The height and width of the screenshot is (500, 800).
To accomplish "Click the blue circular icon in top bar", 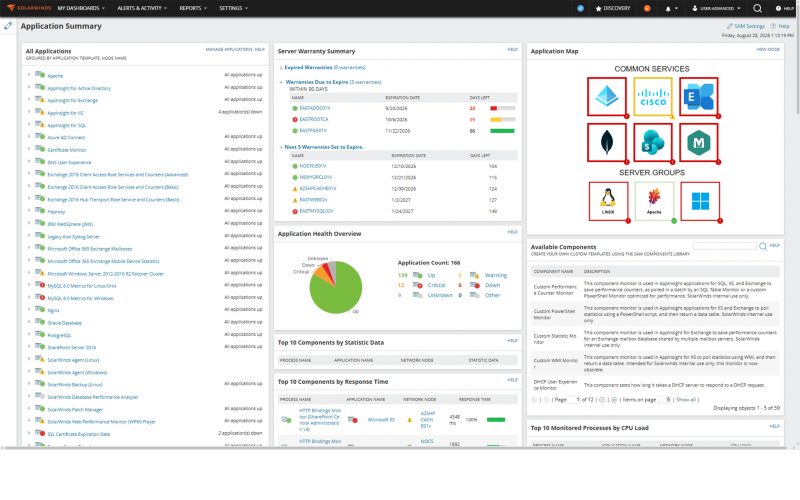I will [x=580, y=8].
